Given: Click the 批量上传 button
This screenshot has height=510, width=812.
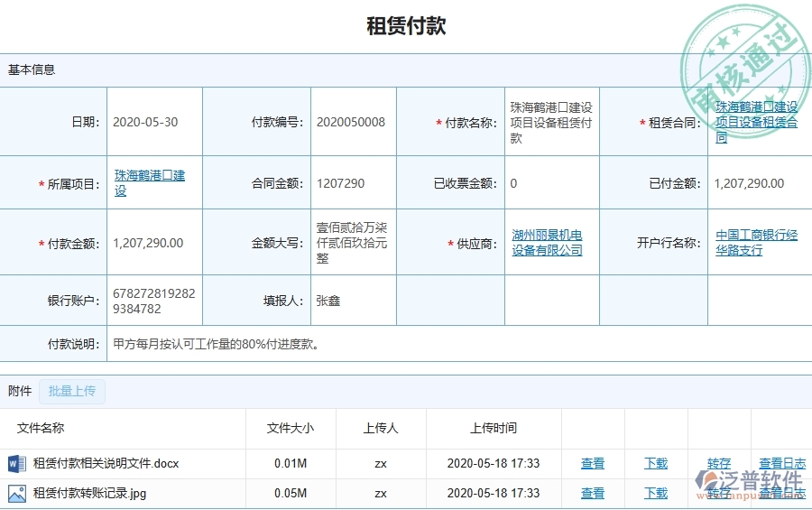Looking at the screenshot, I should pyautogui.click(x=72, y=391).
